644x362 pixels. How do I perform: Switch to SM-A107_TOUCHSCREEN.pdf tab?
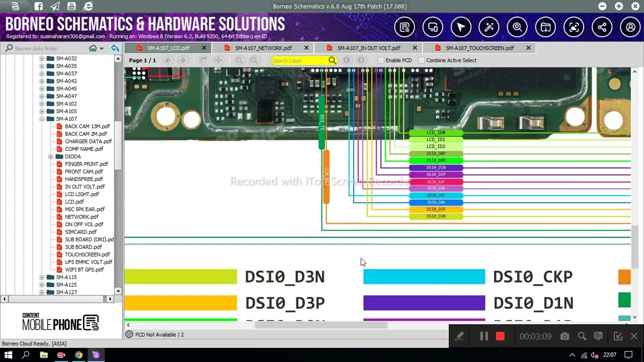point(479,48)
